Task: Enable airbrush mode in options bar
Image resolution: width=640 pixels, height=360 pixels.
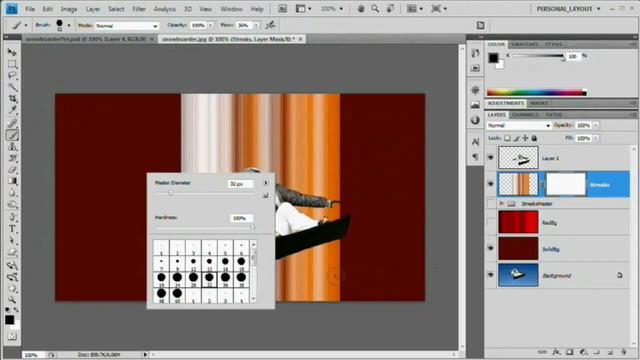Action: tap(270, 25)
